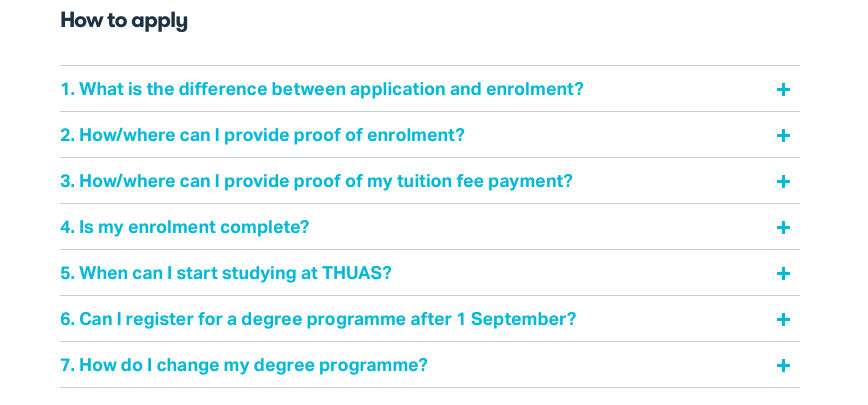Screen dimensions: 868x405
Task: Select 'How do I change my degree programme?'
Action: coord(244,366)
